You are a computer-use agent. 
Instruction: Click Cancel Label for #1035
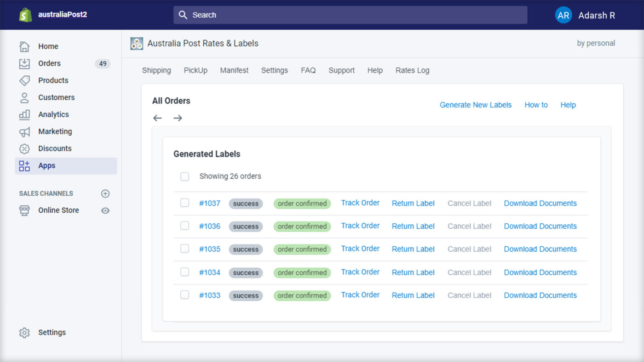(470, 249)
